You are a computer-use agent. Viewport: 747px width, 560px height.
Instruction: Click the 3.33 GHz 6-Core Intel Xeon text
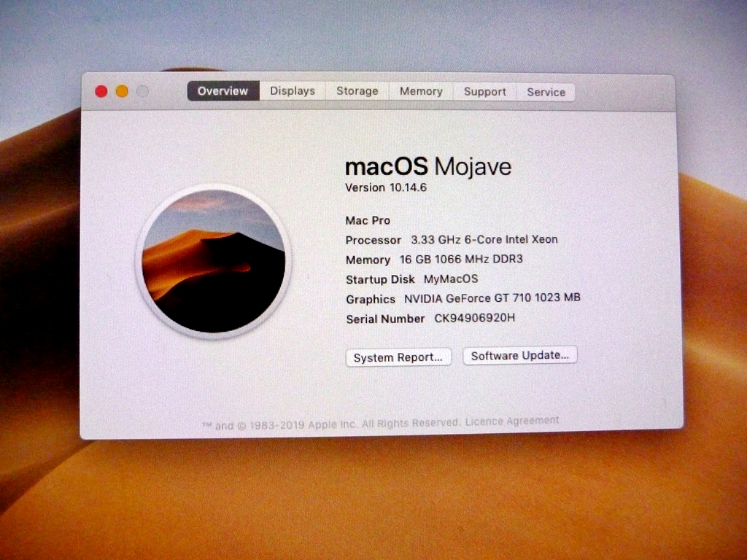(x=484, y=239)
